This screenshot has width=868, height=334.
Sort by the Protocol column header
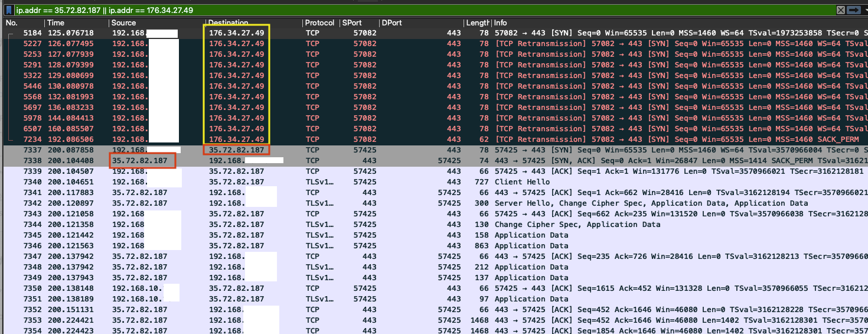tap(319, 23)
